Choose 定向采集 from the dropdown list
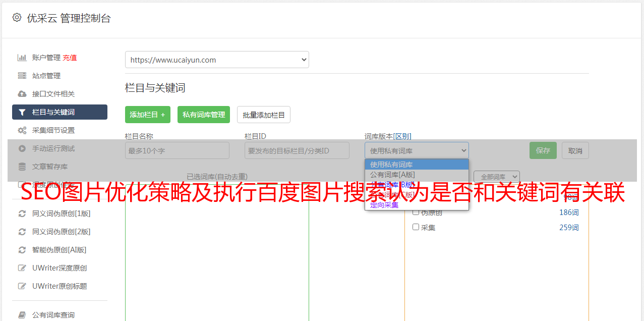The height and width of the screenshot is (321, 644). 417,205
